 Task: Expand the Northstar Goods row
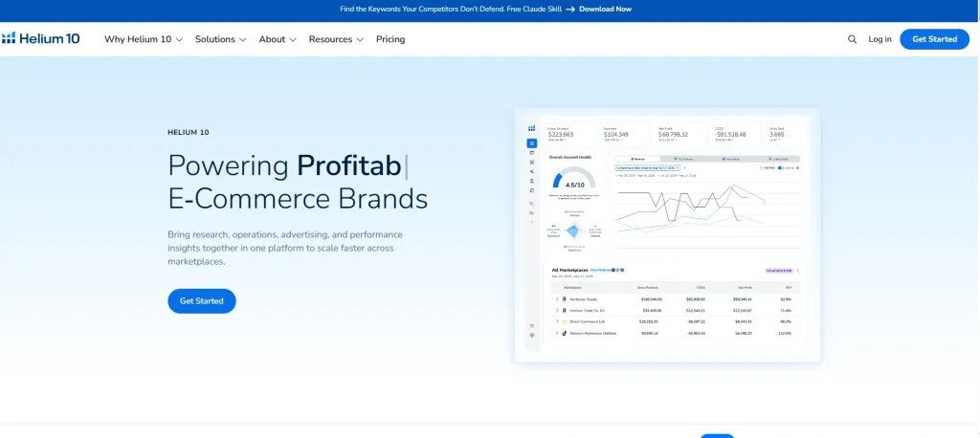557,299
